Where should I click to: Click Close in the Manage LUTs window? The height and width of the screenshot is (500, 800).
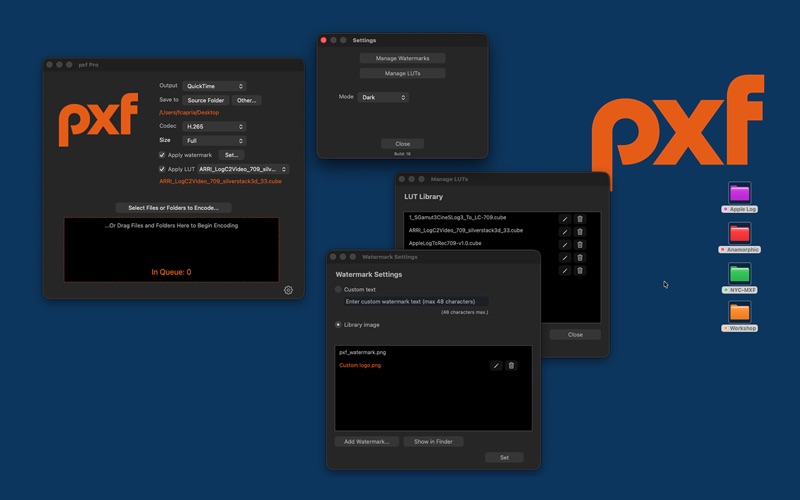point(575,335)
